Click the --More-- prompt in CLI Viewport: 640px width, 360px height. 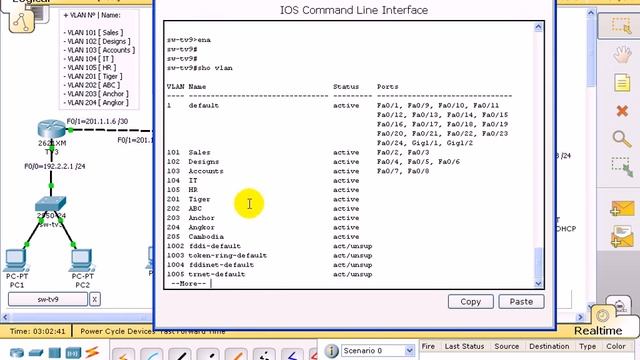pyautogui.click(x=189, y=283)
